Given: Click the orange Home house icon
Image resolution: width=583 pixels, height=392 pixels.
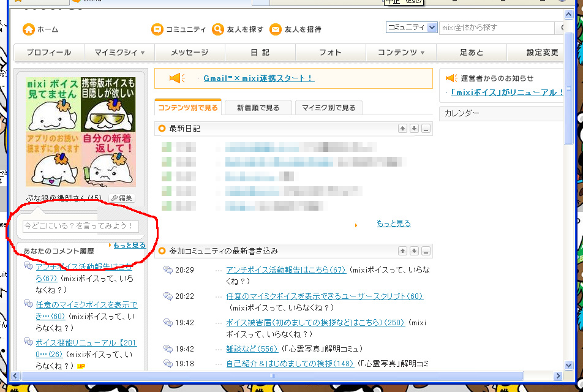Looking at the screenshot, I should coord(28,29).
